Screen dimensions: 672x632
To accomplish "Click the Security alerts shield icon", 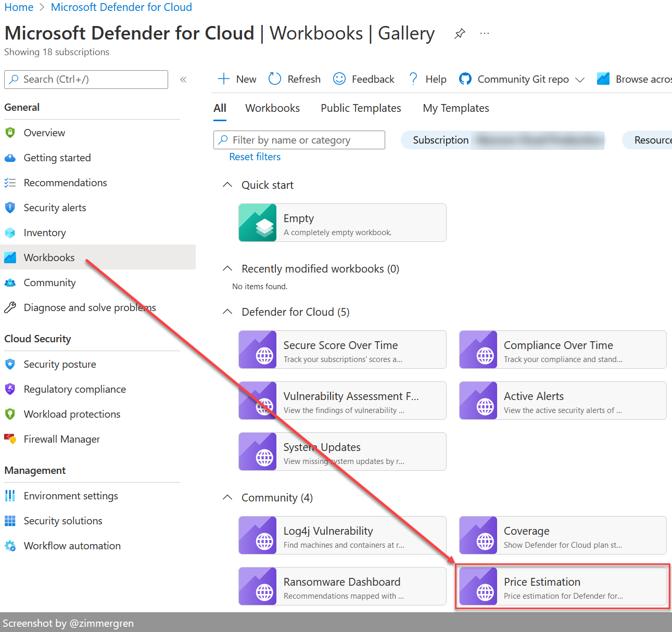I will (x=10, y=208).
